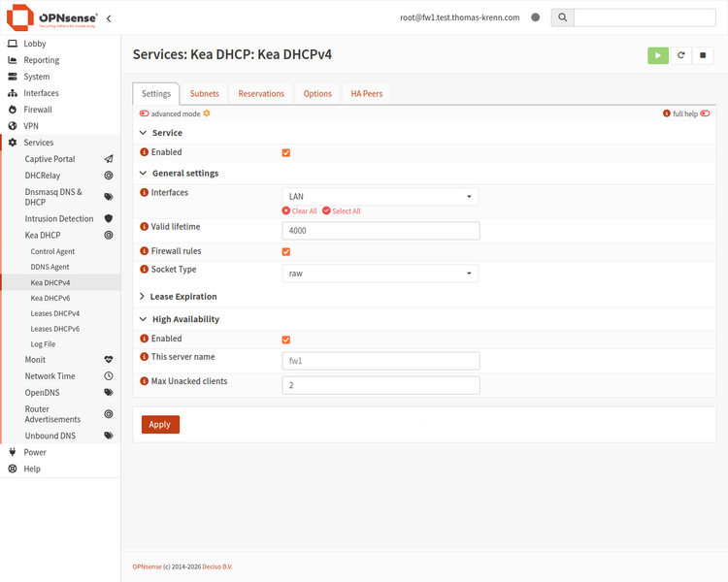This screenshot has width=728, height=582.
Task: Click the info icon next to Firewall rules
Action: 145,250
